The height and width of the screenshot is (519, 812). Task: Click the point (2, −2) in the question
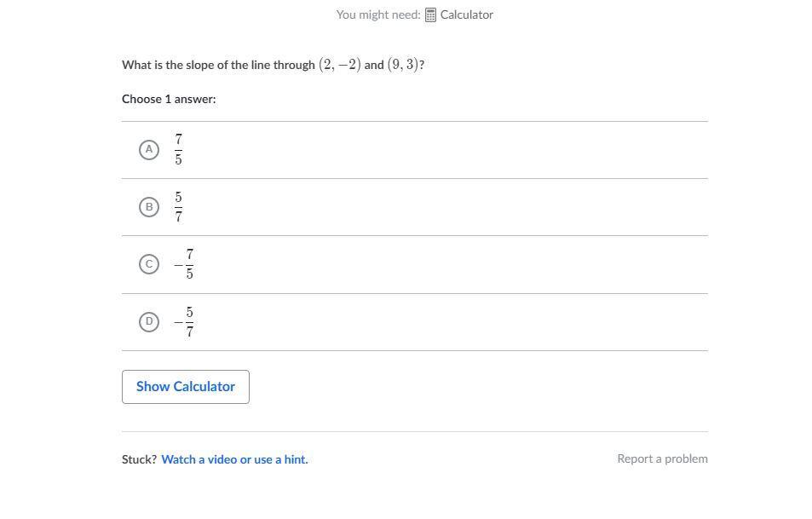click(x=340, y=65)
